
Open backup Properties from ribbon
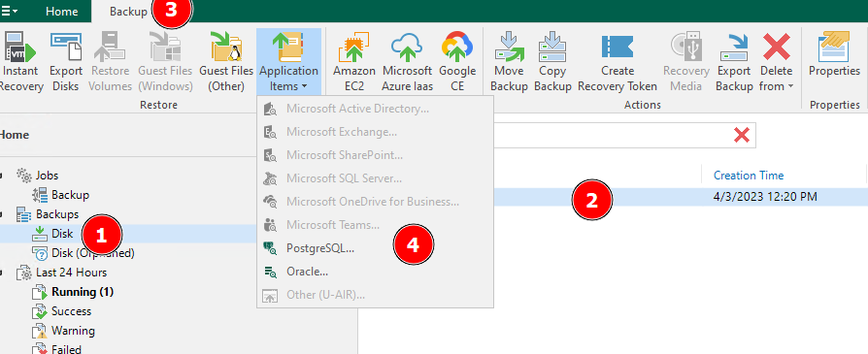[834, 55]
